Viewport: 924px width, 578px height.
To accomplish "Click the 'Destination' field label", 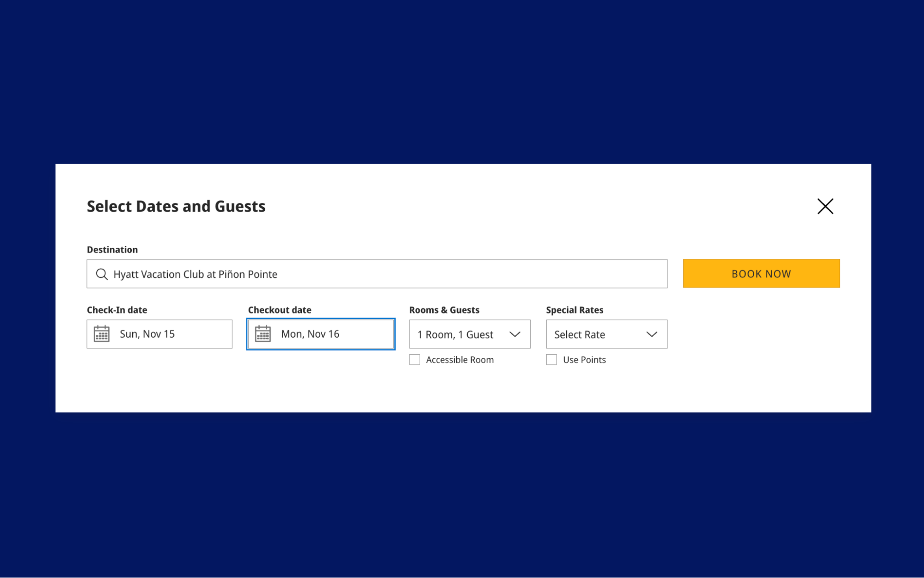I will [x=112, y=250].
